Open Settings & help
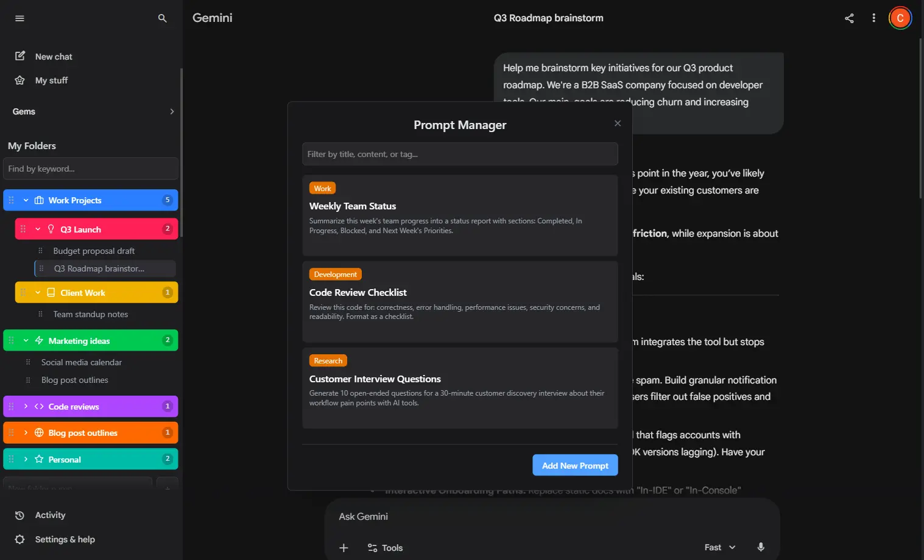Screen dimensions: 924x560 click(65, 539)
